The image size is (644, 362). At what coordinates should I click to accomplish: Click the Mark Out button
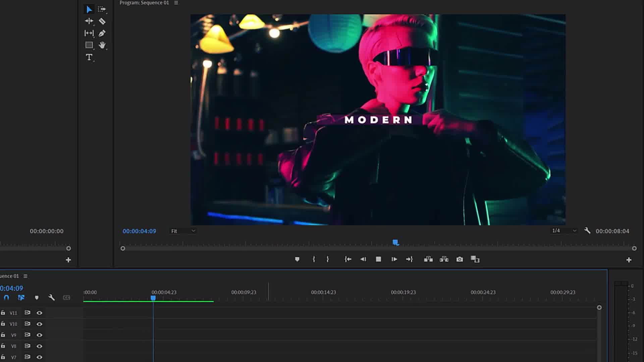328,259
